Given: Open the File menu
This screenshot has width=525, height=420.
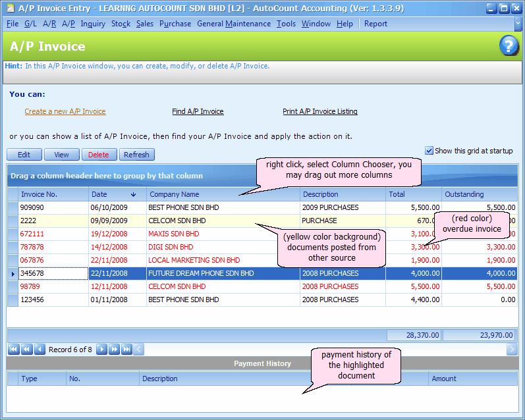Looking at the screenshot, I should (13, 24).
